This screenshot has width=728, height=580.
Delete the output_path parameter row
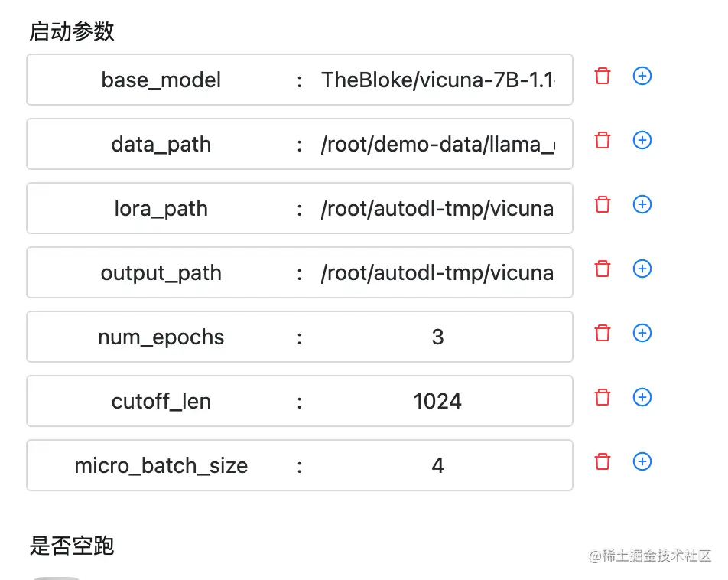603,268
